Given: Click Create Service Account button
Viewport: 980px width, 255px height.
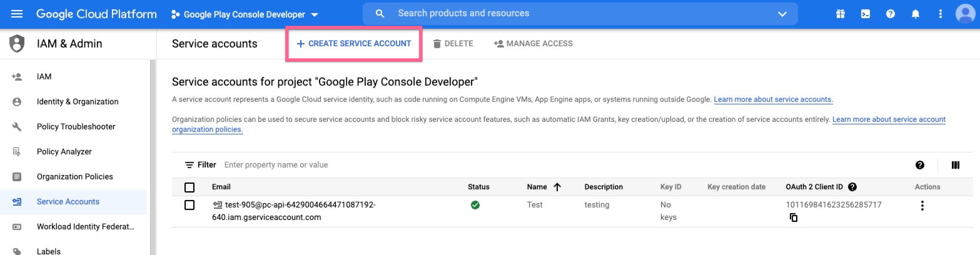Looking at the screenshot, I should [354, 44].
